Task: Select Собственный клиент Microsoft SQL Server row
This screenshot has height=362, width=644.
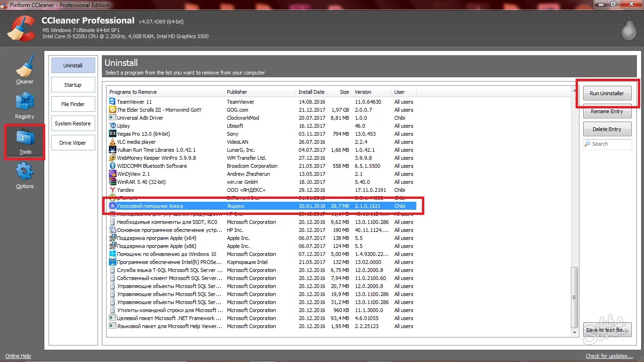Action: coord(262,278)
